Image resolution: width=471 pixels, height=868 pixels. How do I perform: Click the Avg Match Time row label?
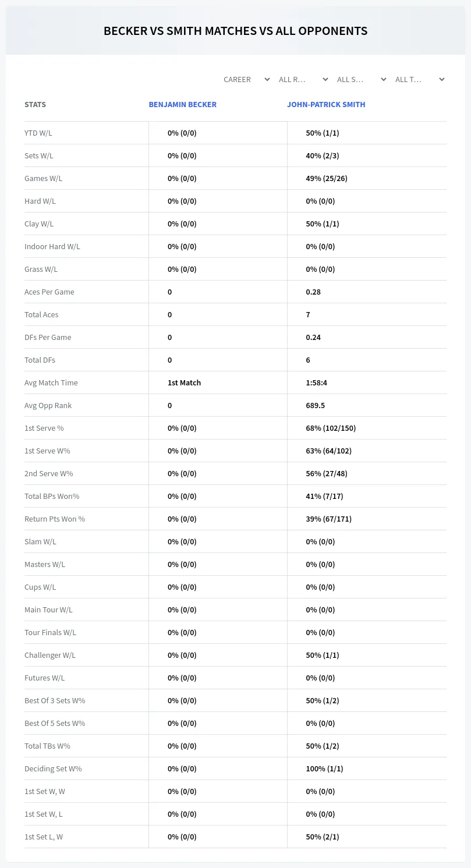click(51, 382)
